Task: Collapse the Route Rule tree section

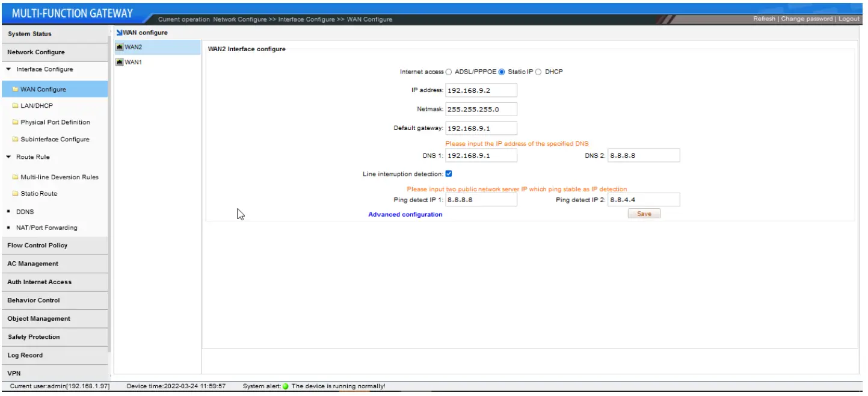Action: [8, 156]
